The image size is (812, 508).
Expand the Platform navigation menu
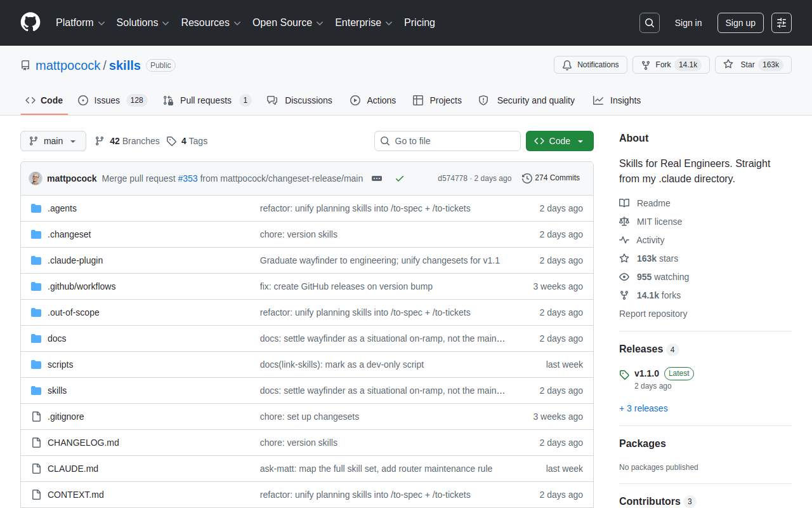(81, 23)
